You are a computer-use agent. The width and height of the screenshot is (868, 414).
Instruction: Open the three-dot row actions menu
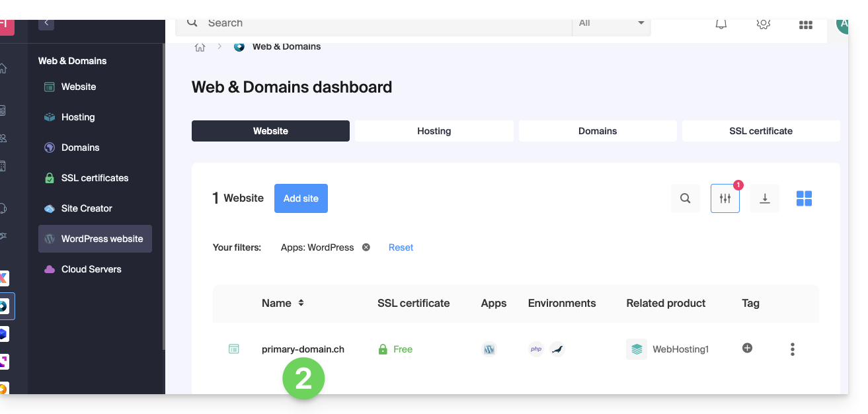pos(792,349)
